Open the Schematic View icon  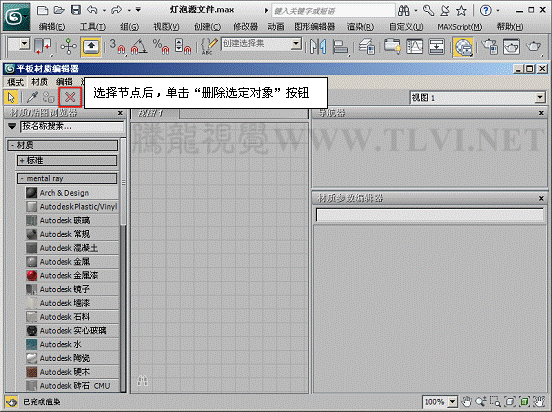tap(436, 46)
